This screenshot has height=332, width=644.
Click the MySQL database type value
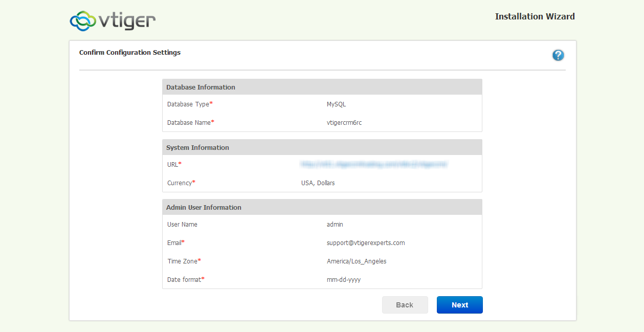tap(336, 104)
